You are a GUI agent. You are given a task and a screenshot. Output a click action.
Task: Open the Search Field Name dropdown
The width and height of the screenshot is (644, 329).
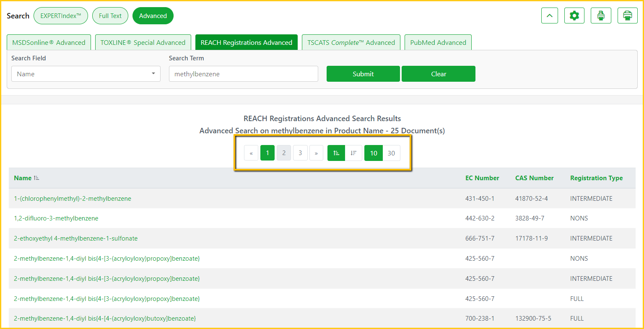pos(86,74)
